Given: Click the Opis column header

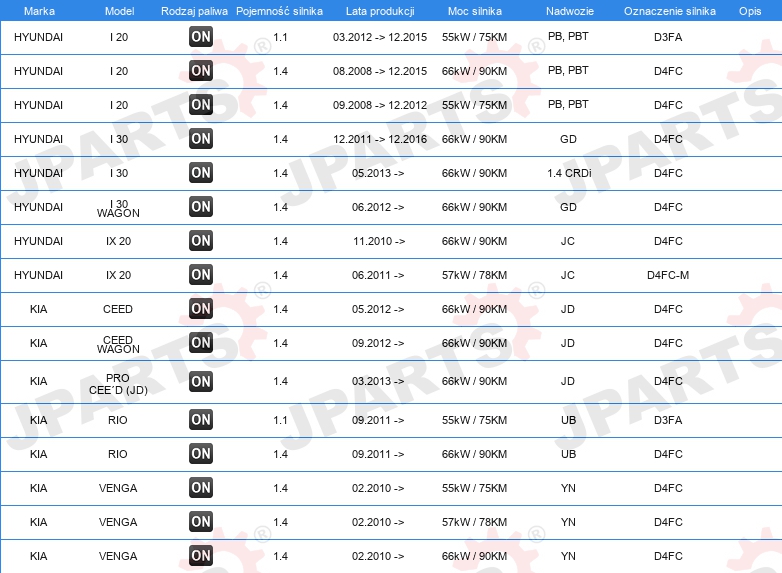Looking at the screenshot, I should [x=750, y=11].
